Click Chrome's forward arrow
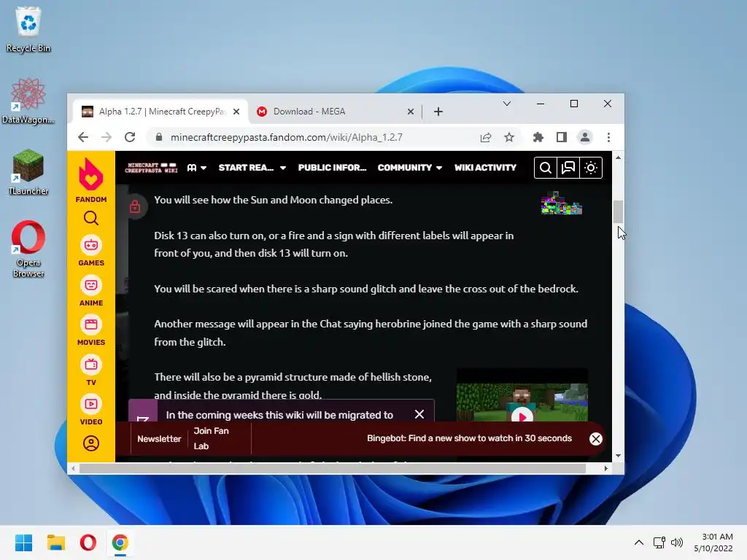This screenshot has height=560, width=747. pos(107,137)
